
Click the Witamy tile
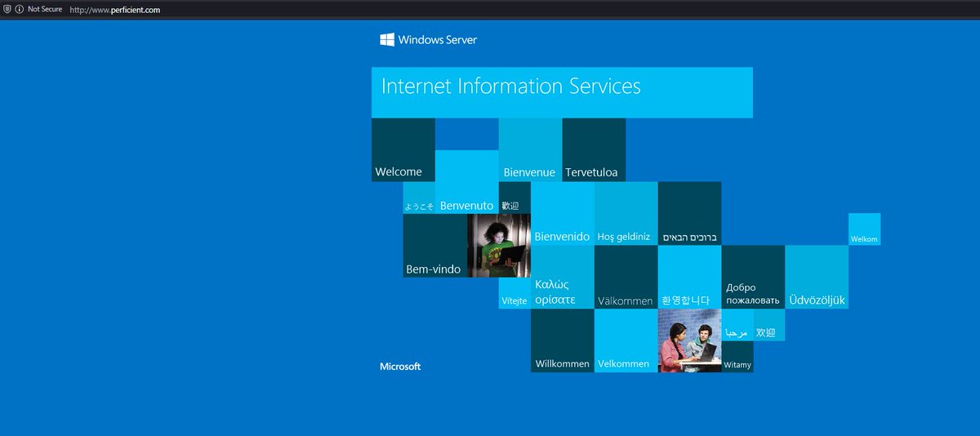click(737, 357)
